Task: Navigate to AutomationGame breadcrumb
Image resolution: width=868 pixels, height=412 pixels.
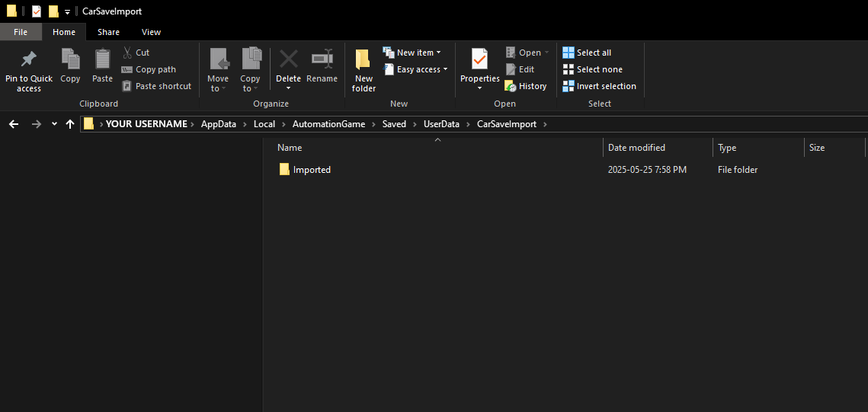Action: (x=328, y=124)
